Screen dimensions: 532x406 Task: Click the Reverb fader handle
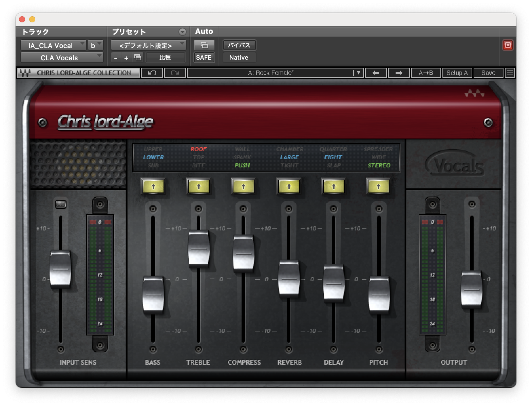[289, 279]
